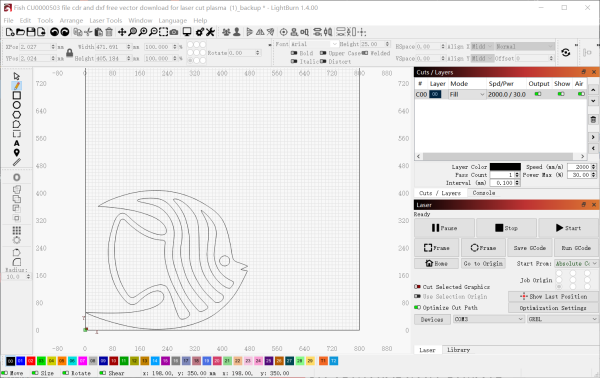Viewport: 600px width, 378px height.
Task: Click the Save GCode button
Action: click(530, 248)
